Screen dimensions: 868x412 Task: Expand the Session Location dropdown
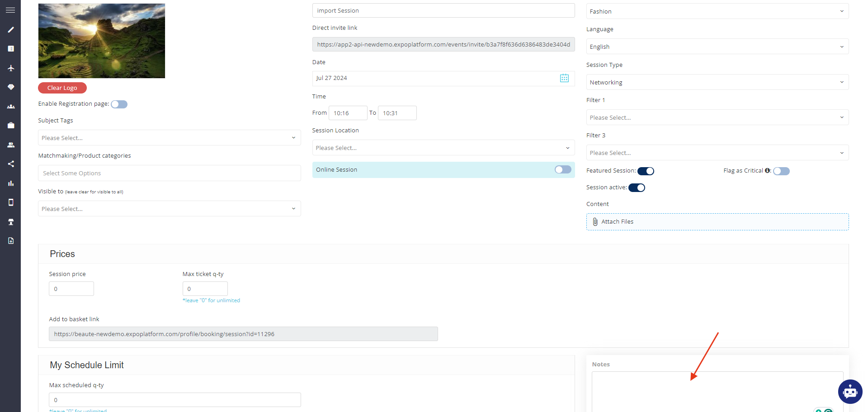pos(443,148)
